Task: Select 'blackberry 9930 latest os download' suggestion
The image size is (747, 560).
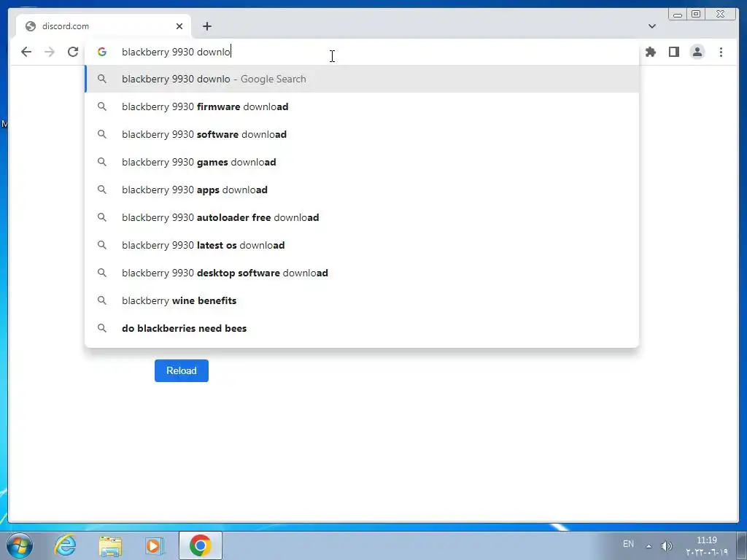Action: [x=362, y=245]
